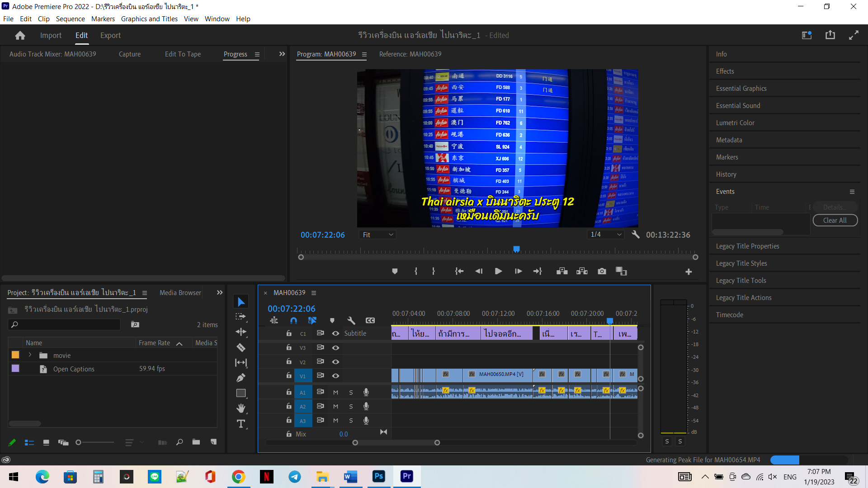
Task: Switch to Export tab
Action: 110,35
